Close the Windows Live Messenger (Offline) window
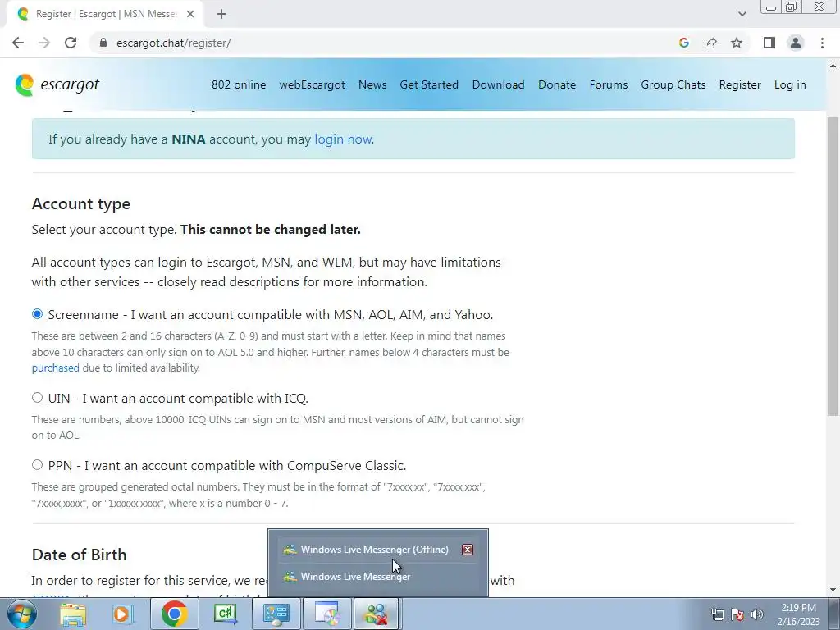 pos(468,550)
